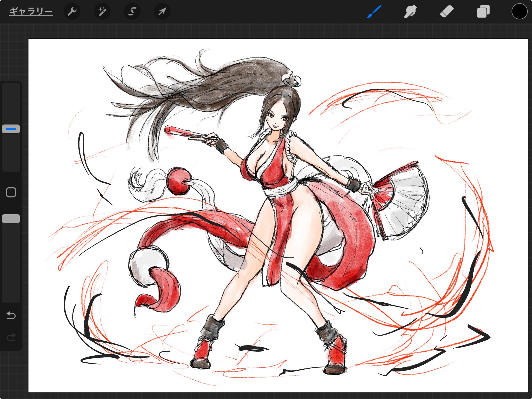This screenshot has height=399, width=532.
Task: Redo the last undone stroke
Action: pos(11,337)
